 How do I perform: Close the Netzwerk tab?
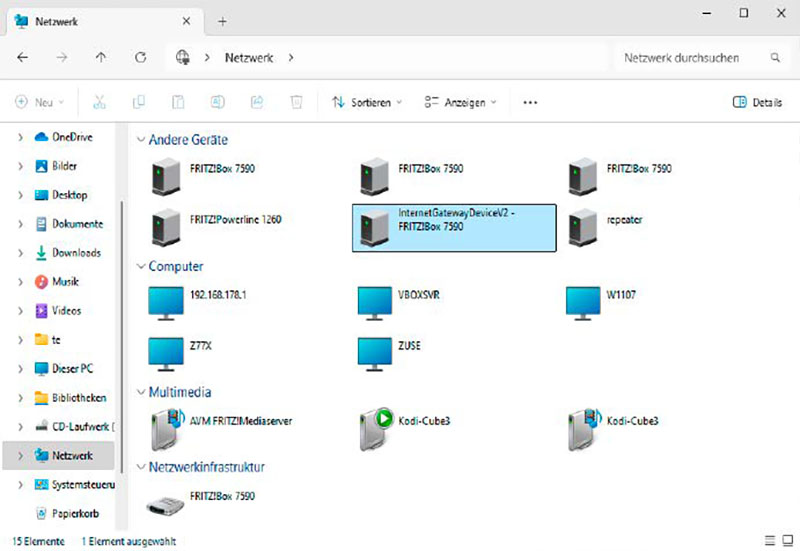186,21
